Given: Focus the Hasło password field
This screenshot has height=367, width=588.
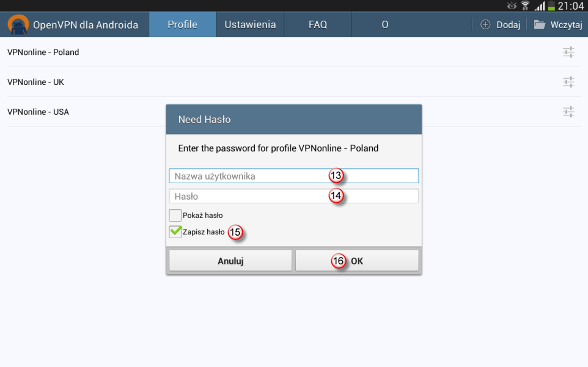Looking at the screenshot, I should (293, 196).
